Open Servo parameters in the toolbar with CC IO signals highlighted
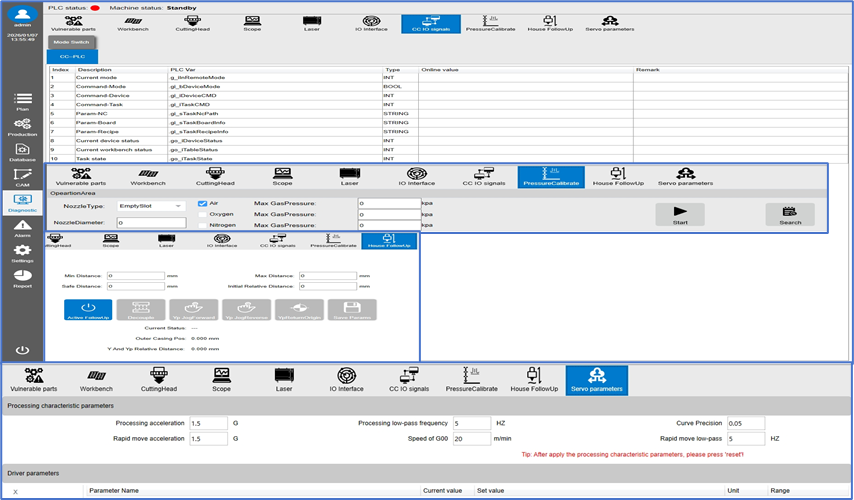Image resolution: width=854 pixels, height=500 pixels. click(610, 23)
